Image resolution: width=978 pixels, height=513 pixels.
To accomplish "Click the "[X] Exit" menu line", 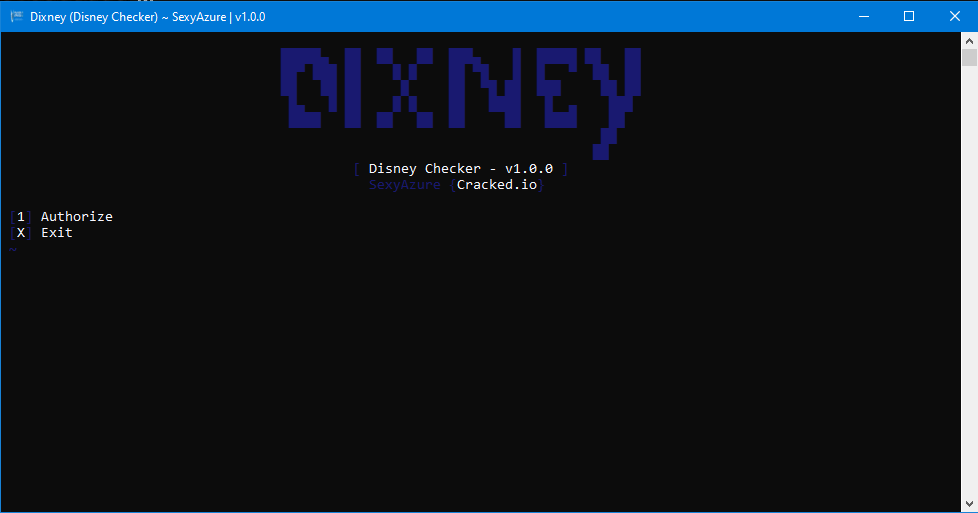I will click(41, 233).
